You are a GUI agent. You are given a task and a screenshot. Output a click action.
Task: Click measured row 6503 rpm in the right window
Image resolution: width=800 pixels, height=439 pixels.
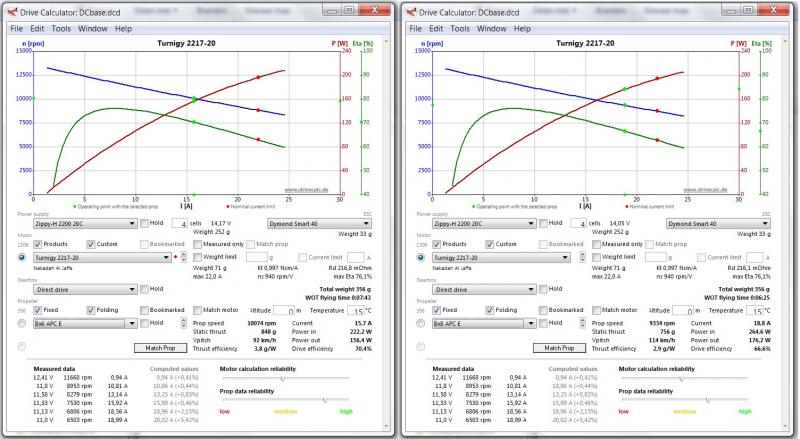480,420
